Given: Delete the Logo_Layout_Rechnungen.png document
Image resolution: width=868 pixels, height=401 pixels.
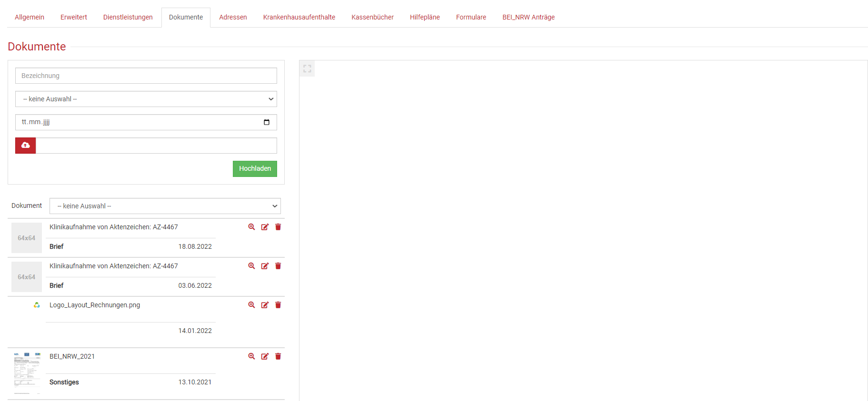Looking at the screenshot, I should [x=278, y=305].
